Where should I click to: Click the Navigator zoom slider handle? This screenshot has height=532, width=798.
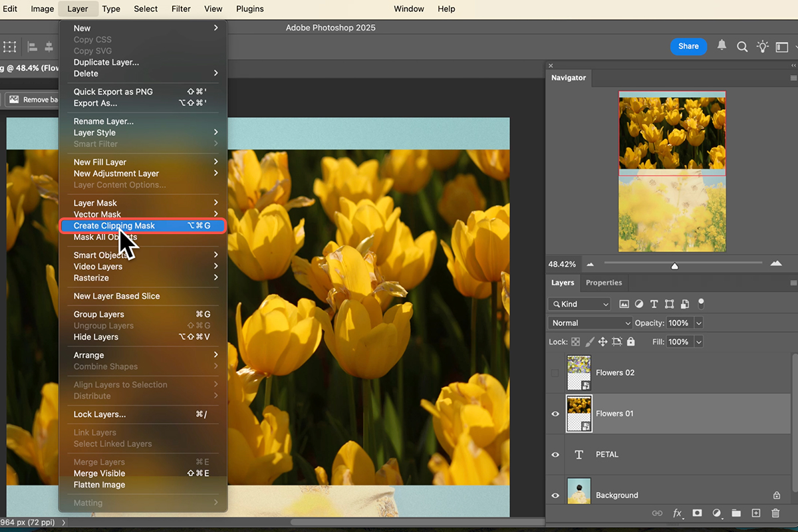point(674,266)
